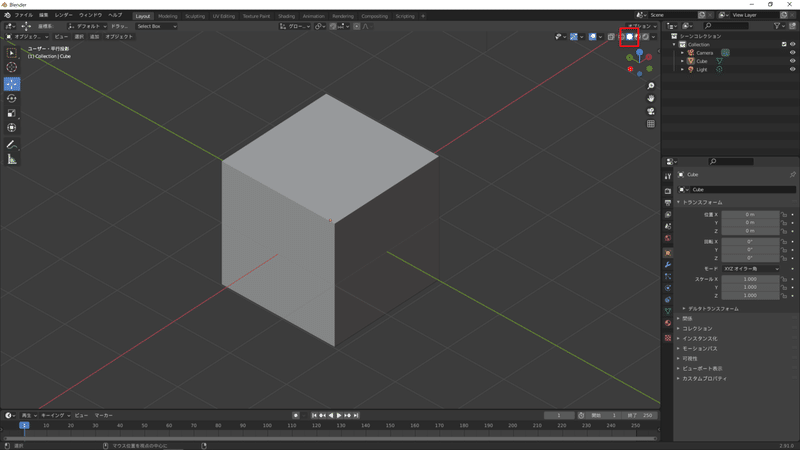Choose the Move tool in toolbar

coord(12,84)
